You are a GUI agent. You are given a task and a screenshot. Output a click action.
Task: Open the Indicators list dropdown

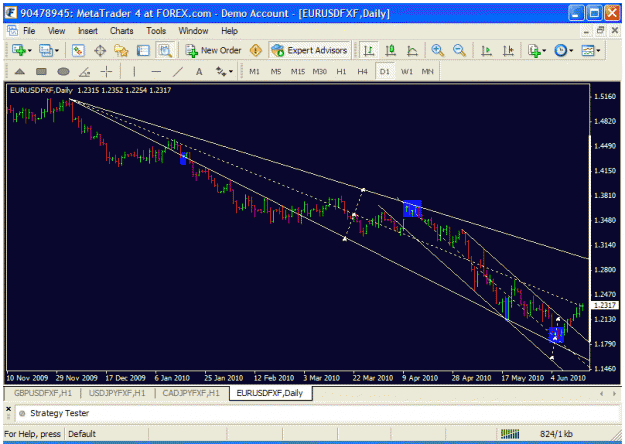pyautogui.click(x=537, y=51)
